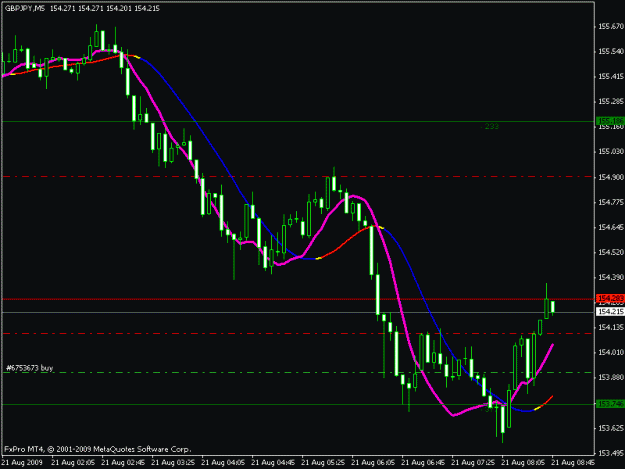Click the 155.540 price axis label

(x=611, y=51)
